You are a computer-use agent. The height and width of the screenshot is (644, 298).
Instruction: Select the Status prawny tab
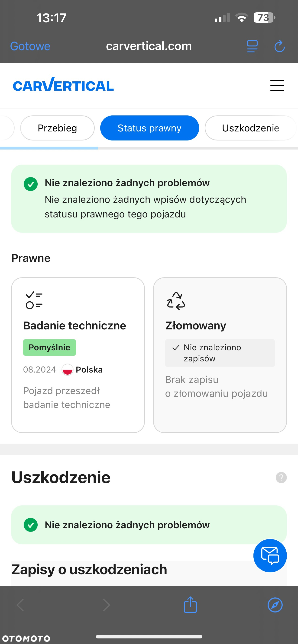(150, 128)
